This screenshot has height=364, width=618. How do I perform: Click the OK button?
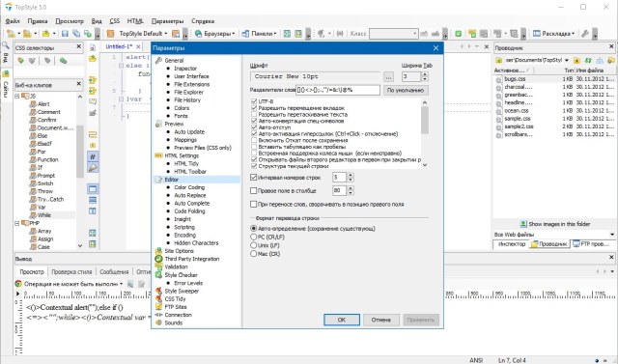342,320
